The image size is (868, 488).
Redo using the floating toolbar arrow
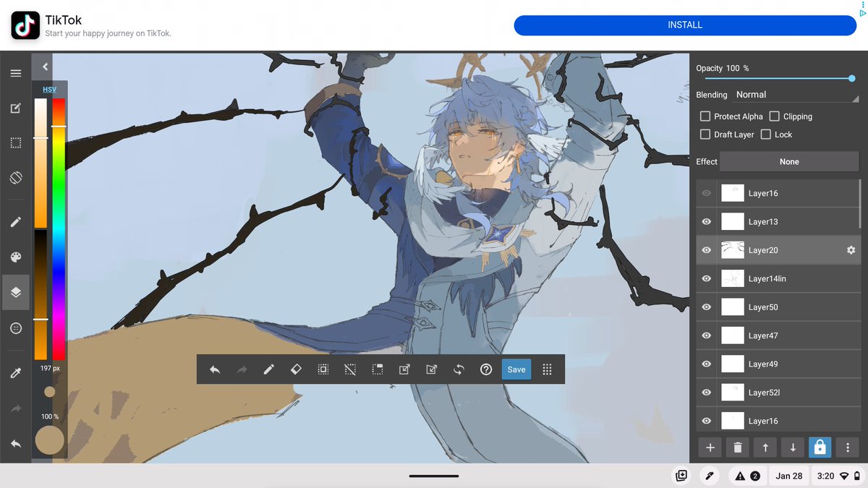pyautogui.click(x=242, y=369)
